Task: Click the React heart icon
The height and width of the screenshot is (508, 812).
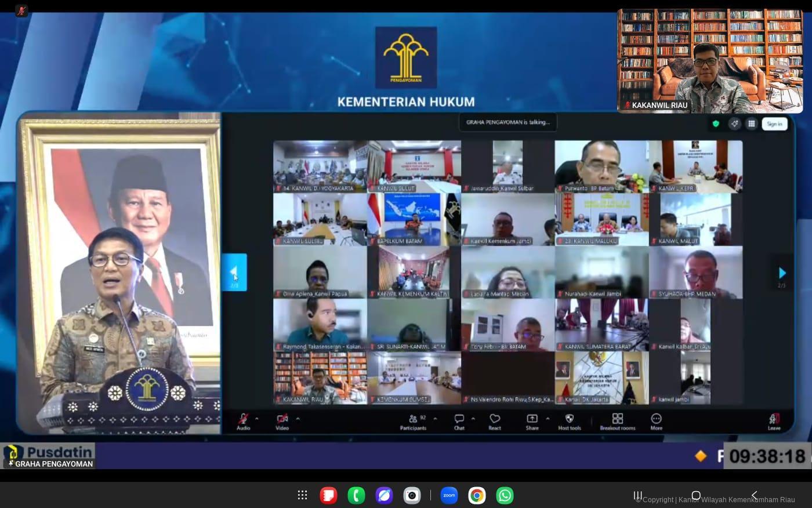Action: pos(495,421)
